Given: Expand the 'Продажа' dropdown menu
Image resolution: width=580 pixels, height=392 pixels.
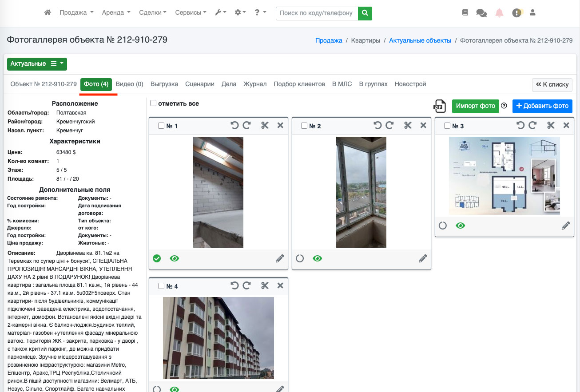Looking at the screenshot, I should [76, 13].
